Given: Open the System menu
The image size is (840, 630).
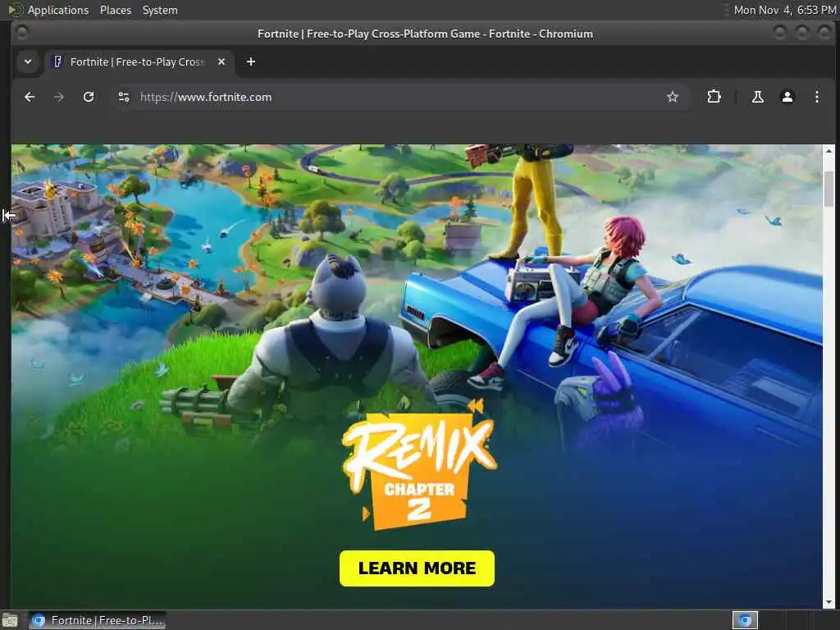Looking at the screenshot, I should point(160,10).
